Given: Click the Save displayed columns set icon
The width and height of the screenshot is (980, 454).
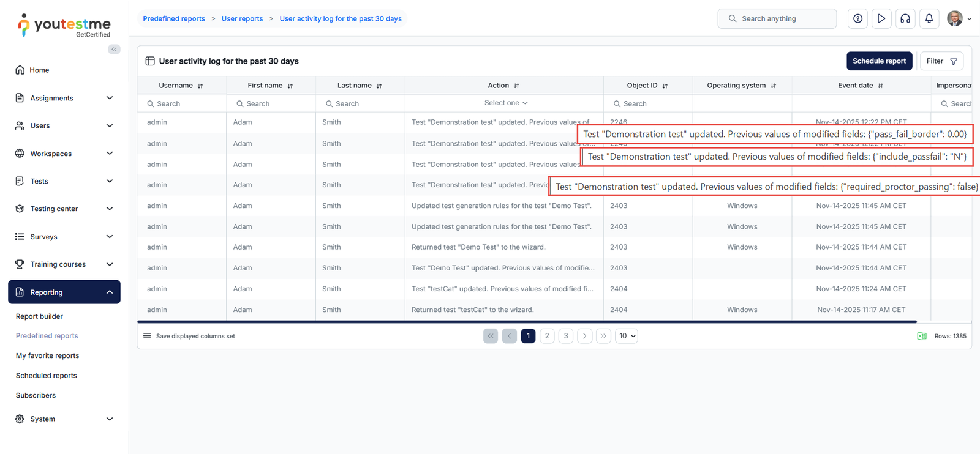Looking at the screenshot, I should [147, 336].
